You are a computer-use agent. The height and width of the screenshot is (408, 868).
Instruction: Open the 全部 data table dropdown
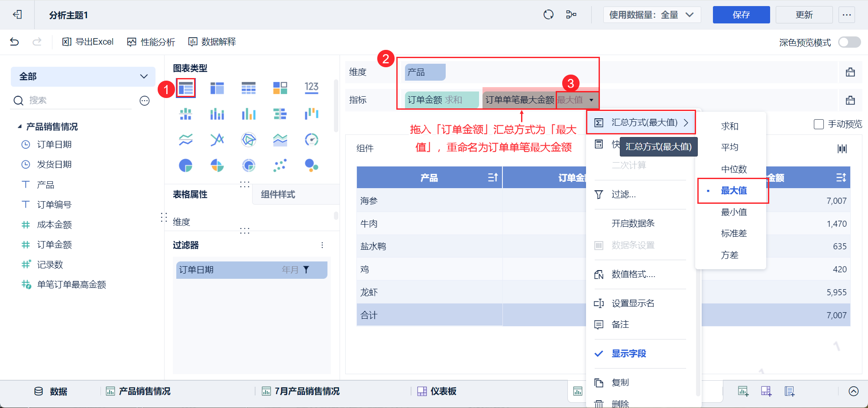(x=83, y=77)
